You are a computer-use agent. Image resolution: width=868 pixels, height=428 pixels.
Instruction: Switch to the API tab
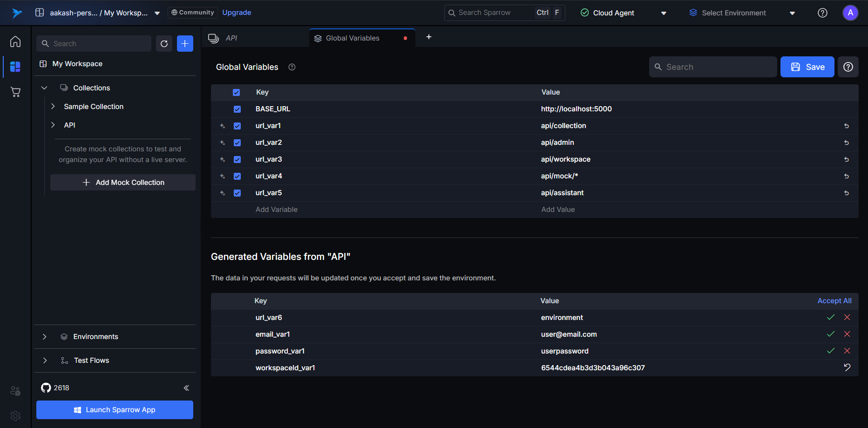click(x=255, y=38)
